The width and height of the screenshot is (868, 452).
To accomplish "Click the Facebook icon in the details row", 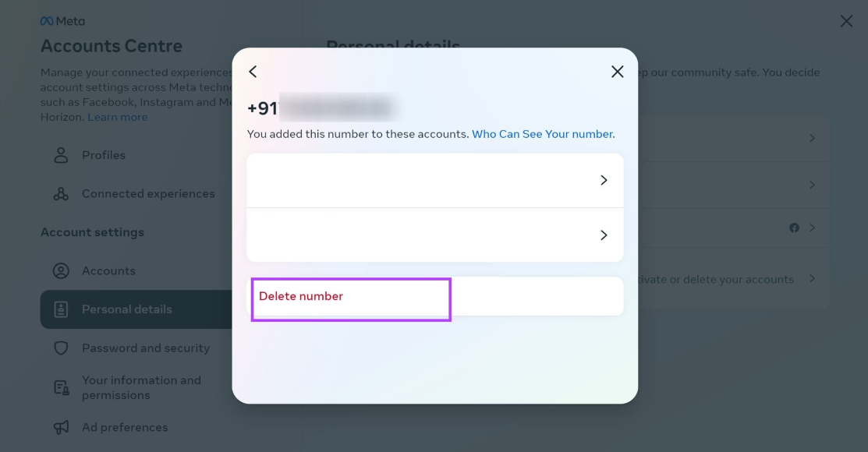I will coord(794,228).
